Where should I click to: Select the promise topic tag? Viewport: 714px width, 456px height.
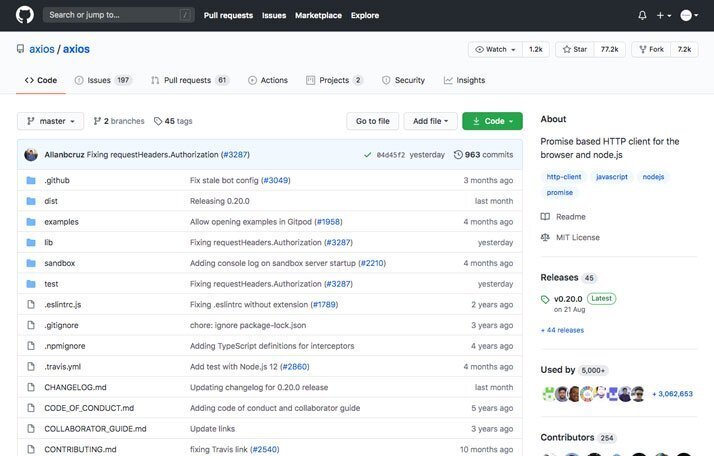[560, 193]
